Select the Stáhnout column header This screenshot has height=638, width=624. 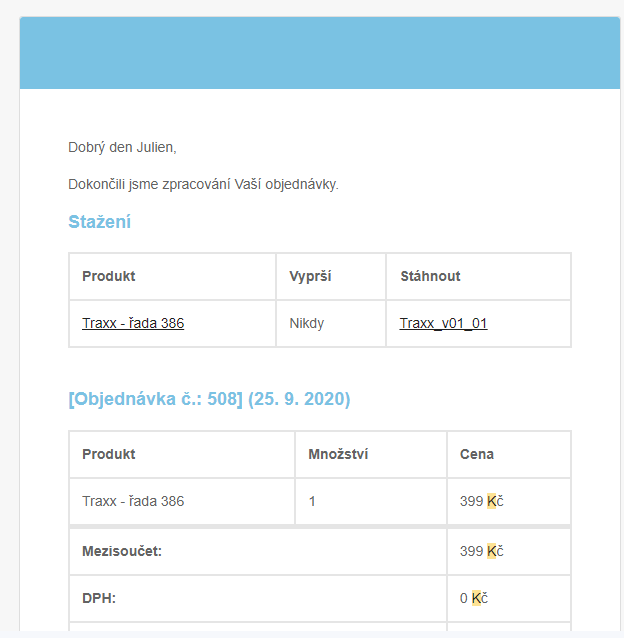(430, 276)
